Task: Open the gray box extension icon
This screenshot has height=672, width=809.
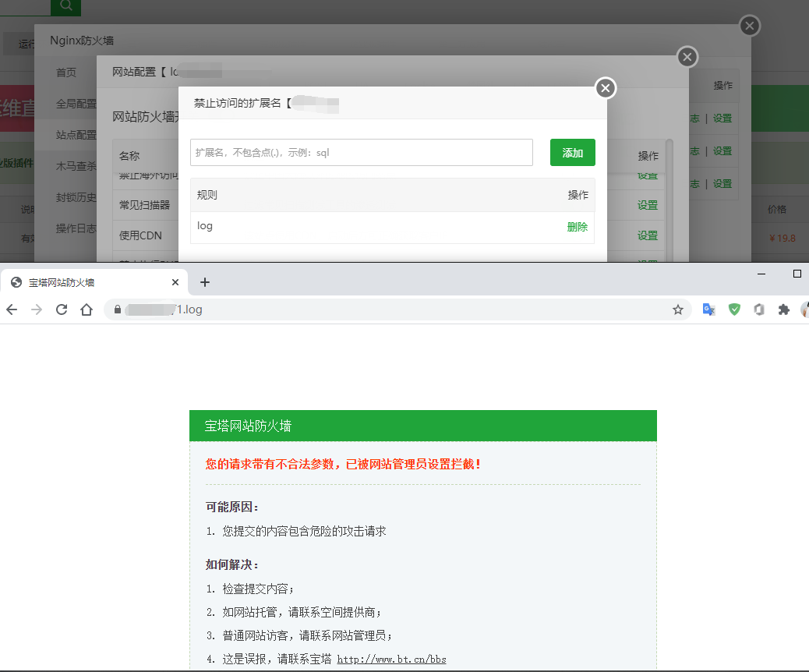Action: 759,309
